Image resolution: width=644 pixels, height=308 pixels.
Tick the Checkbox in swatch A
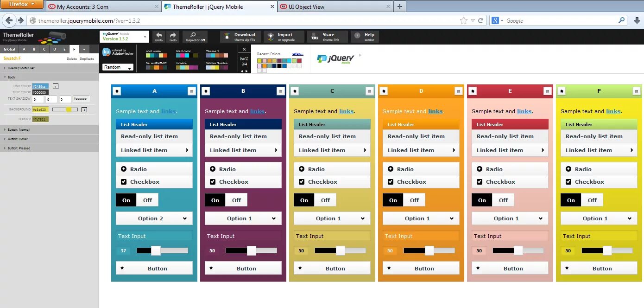[154, 182]
